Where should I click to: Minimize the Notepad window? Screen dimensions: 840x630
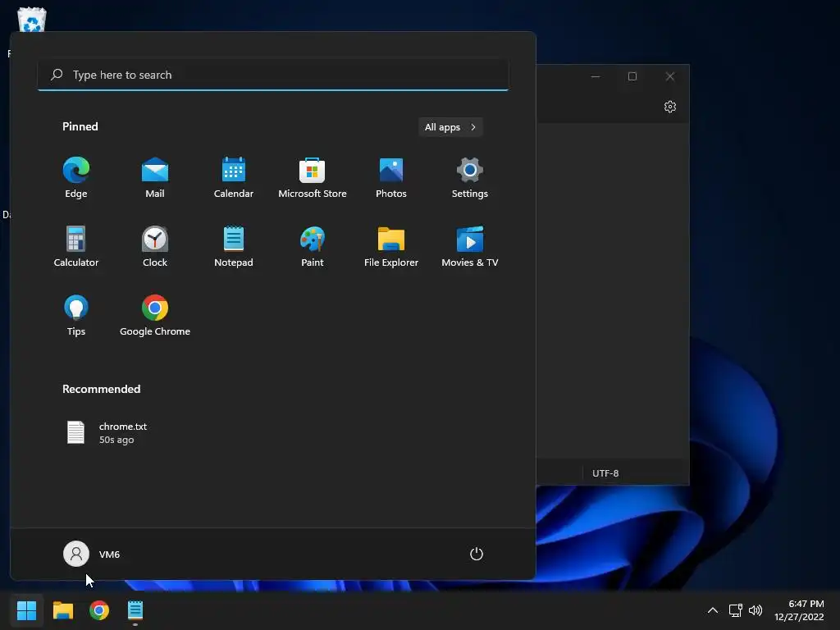pyautogui.click(x=596, y=76)
